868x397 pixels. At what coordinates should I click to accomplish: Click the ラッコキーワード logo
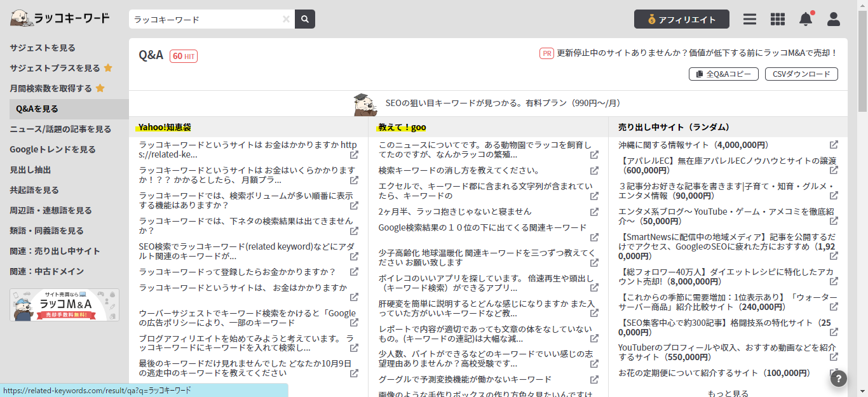coord(60,18)
